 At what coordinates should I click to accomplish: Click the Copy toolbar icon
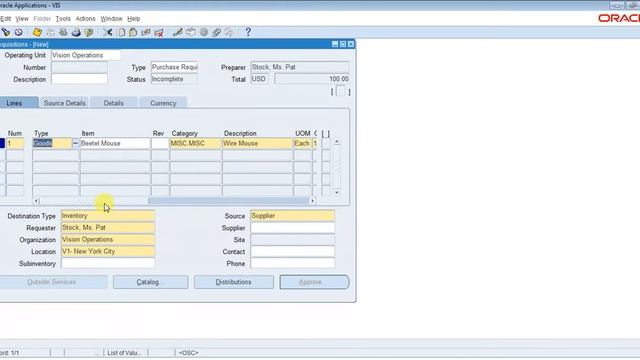tap(121, 32)
